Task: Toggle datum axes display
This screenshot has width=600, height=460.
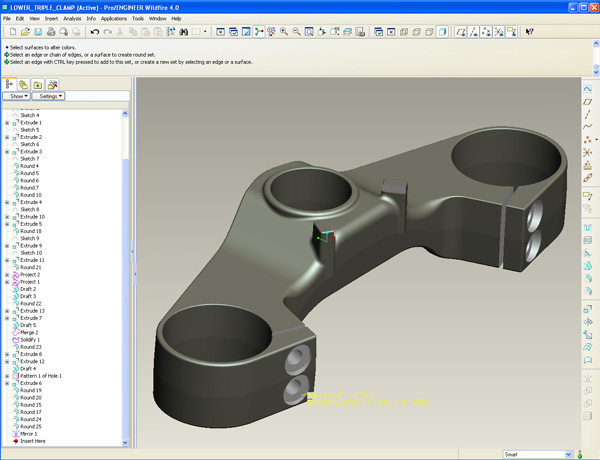Action: [x=473, y=32]
